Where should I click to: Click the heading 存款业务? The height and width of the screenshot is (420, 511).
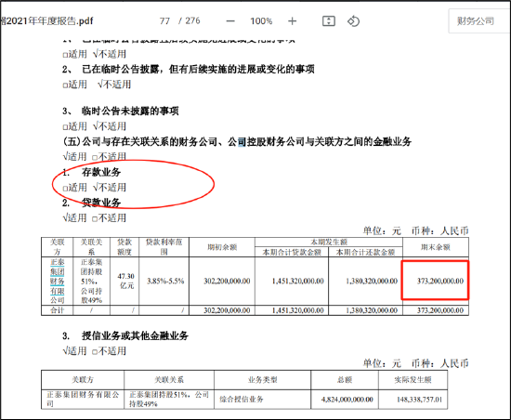point(101,172)
